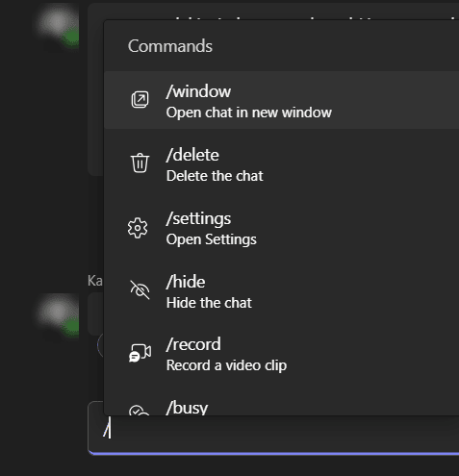Click the "Open Settings" description text

212,239
